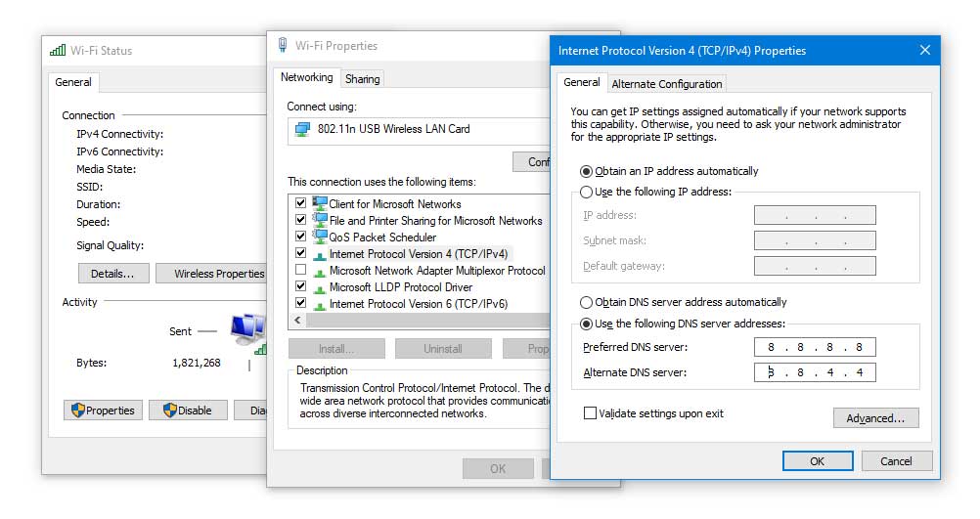This screenshot has height=519, width=980.
Task: Click the Client for Microsoft Networks icon
Action: pos(320,203)
